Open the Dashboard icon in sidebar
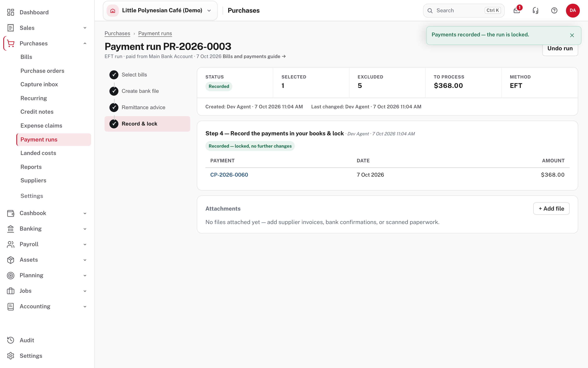The height and width of the screenshot is (368, 588). click(10, 12)
